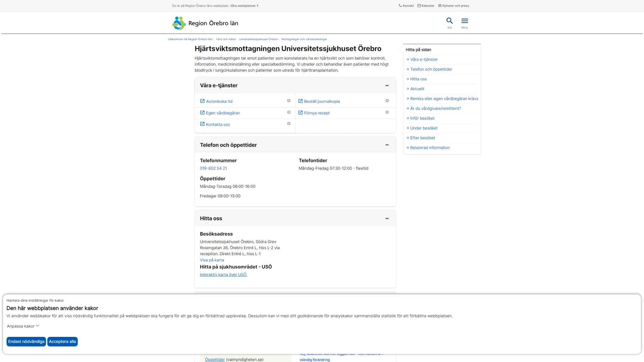Jump to Inför besöket in sidebar
Screen dimensions: 644x362
pyautogui.click(x=422, y=118)
